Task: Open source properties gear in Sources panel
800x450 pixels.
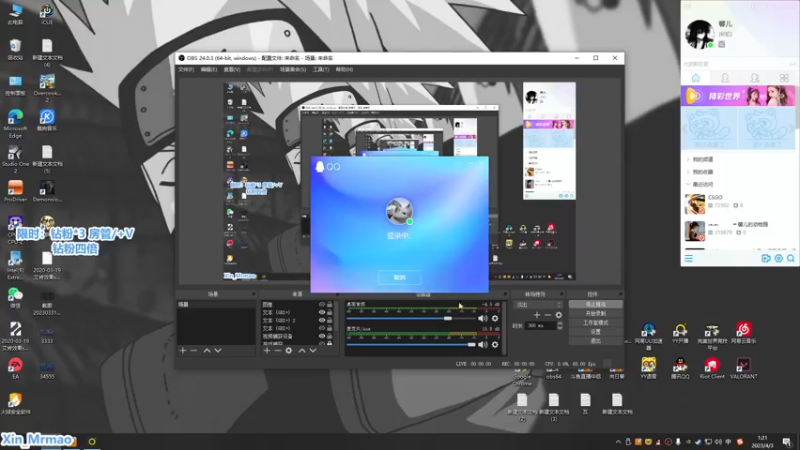Action: (x=289, y=351)
